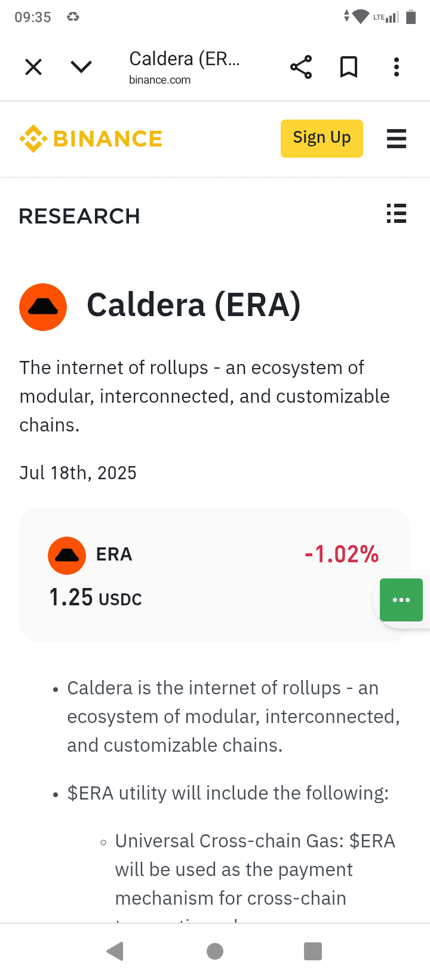Click the Binance logo
The image size is (430, 980).
(x=91, y=139)
